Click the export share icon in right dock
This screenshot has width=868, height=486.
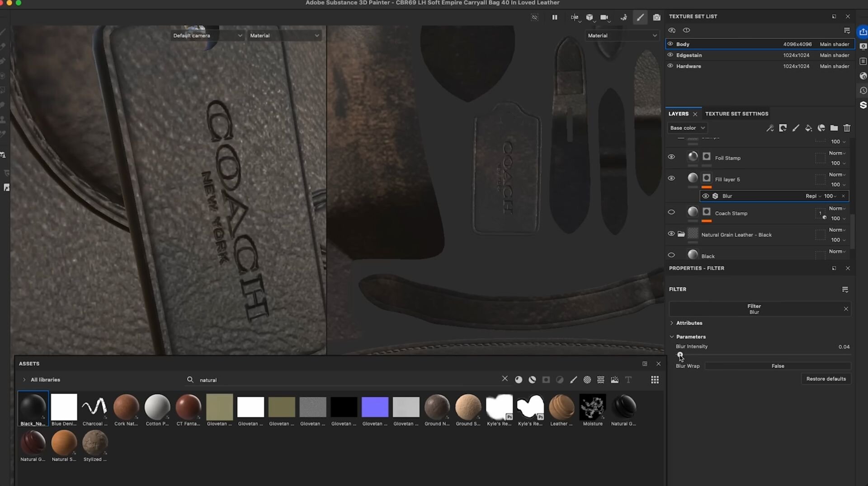coord(863,32)
